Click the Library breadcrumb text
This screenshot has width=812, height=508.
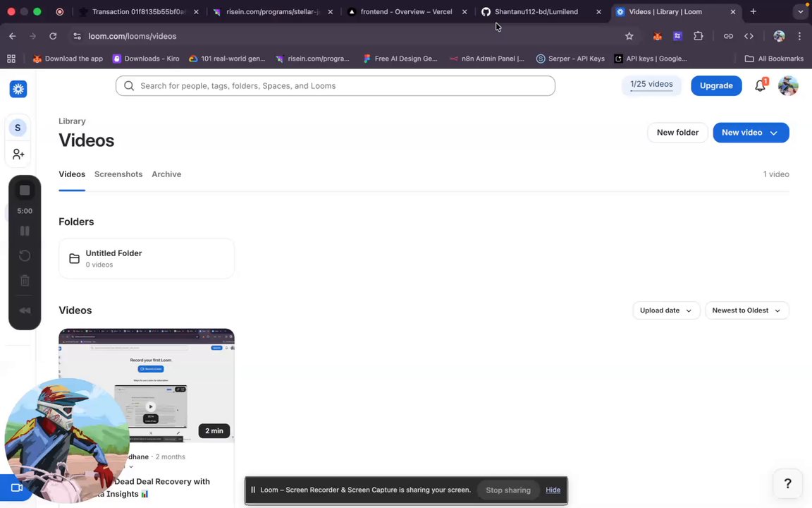click(72, 121)
